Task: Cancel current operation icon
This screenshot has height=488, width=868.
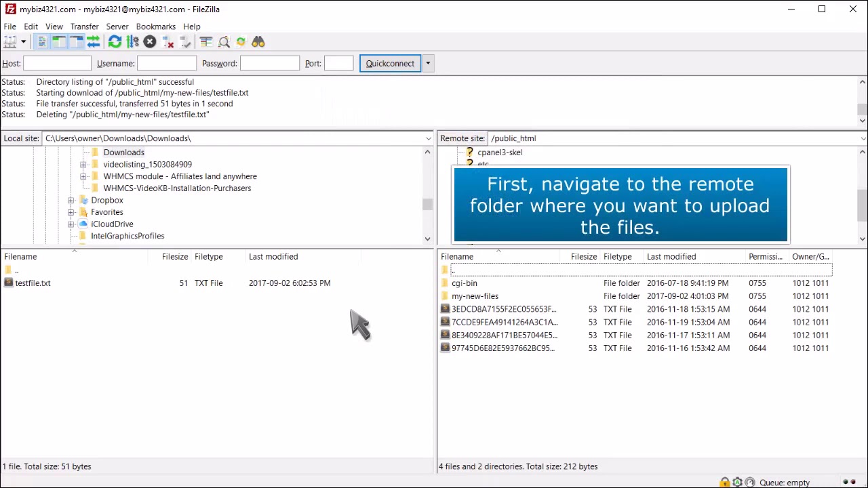Action: (x=150, y=42)
